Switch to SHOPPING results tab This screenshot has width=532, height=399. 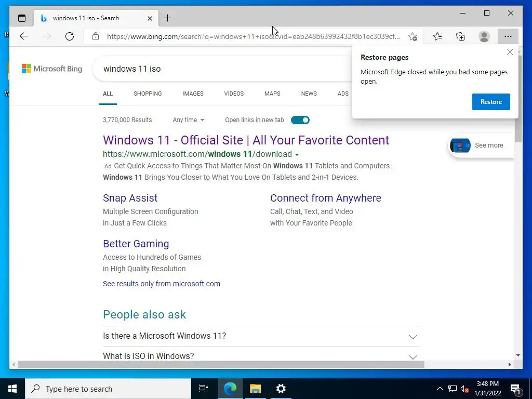click(x=148, y=94)
